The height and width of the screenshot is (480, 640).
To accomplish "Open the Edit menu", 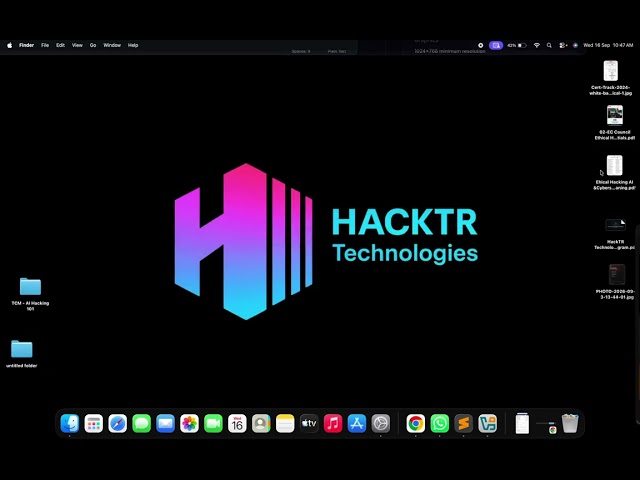I will click(x=60, y=45).
